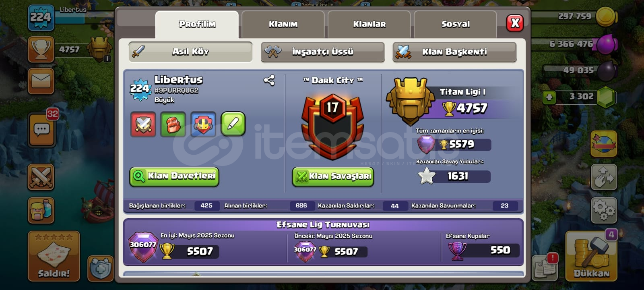Tap the green plus to buy gems
This screenshot has height=290, width=644.
coord(549,97)
